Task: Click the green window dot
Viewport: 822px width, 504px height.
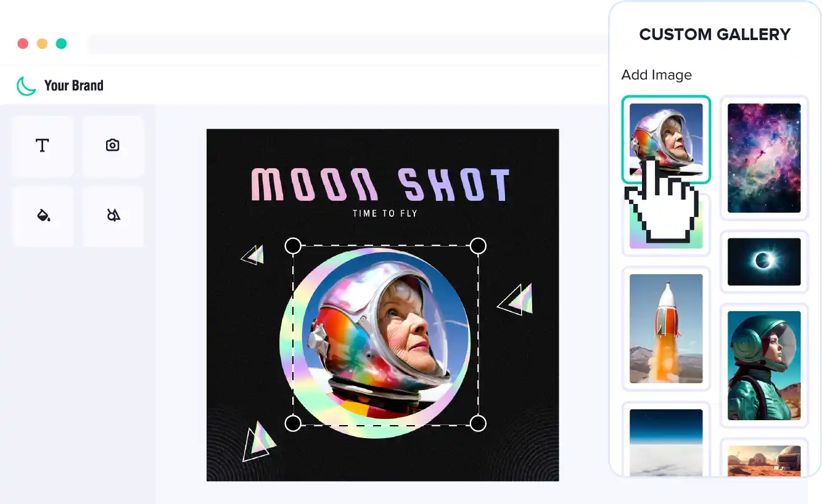Action: 61,44
